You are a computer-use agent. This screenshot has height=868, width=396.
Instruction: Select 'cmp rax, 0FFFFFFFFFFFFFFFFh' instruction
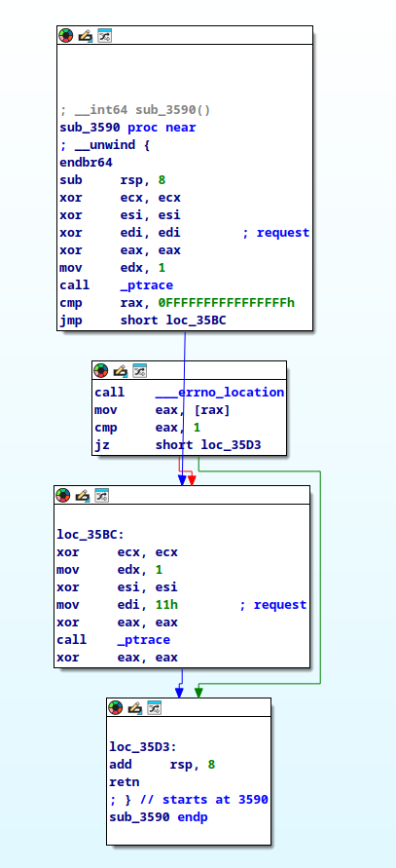click(x=177, y=303)
